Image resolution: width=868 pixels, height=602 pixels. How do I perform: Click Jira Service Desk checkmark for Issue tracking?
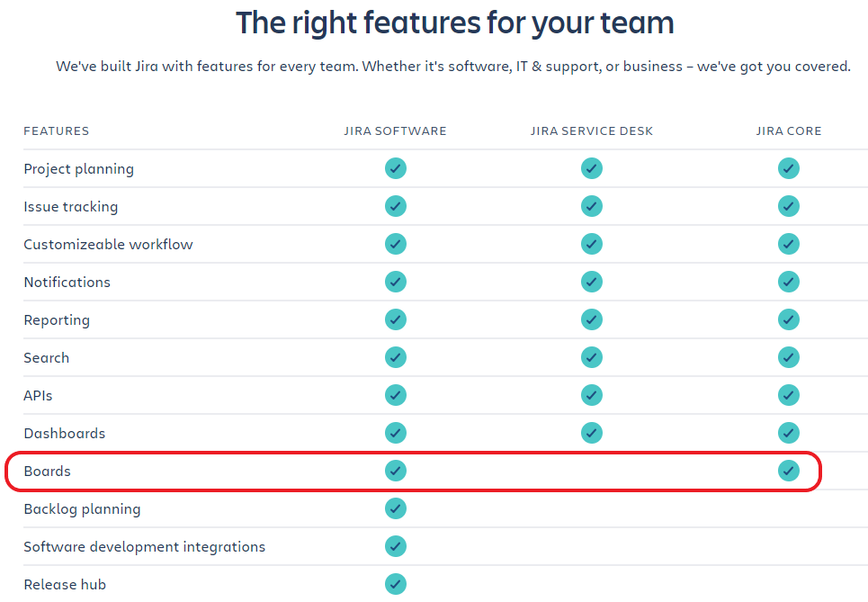tap(591, 206)
